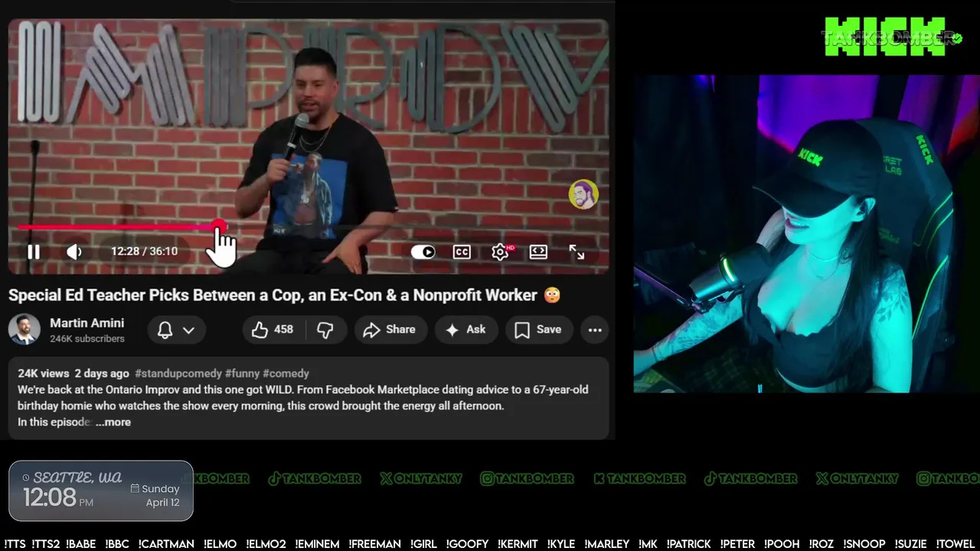The height and width of the screenshot is (551, 980).
Task: Click the Ask button
Action: pyautogui.click(x=465, y=330)
